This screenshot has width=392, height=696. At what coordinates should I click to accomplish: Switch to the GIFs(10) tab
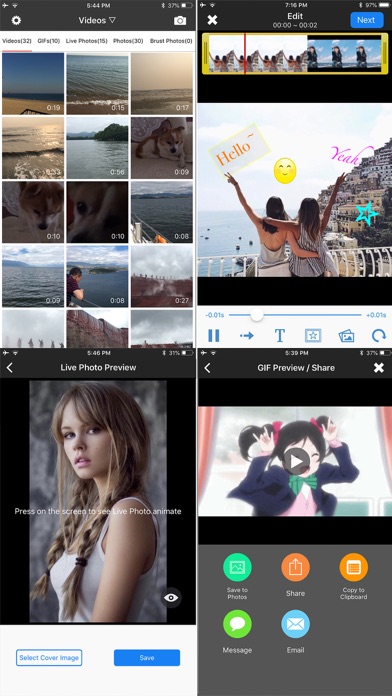coord(49,41)
